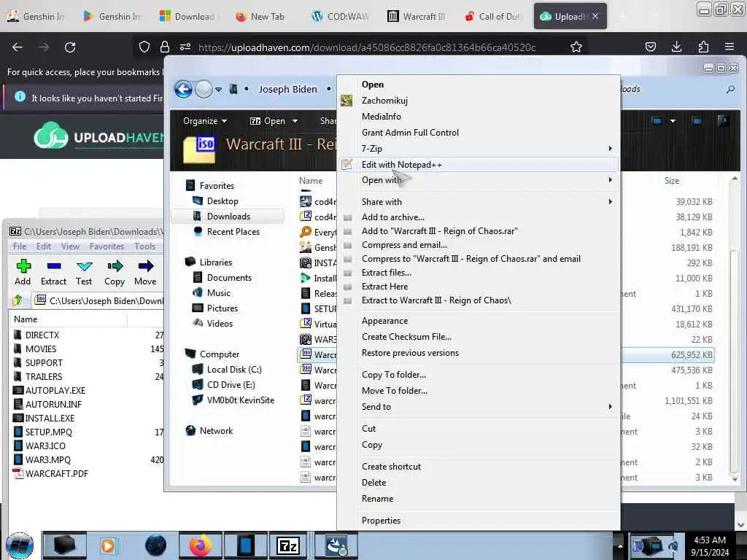
Task: Sort by the Size column header
Action: [x=672, y=181]
